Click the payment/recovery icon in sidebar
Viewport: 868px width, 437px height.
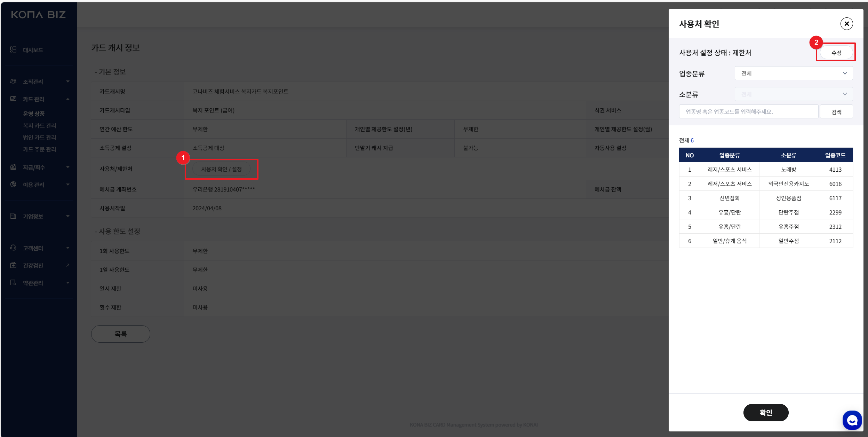13,167
